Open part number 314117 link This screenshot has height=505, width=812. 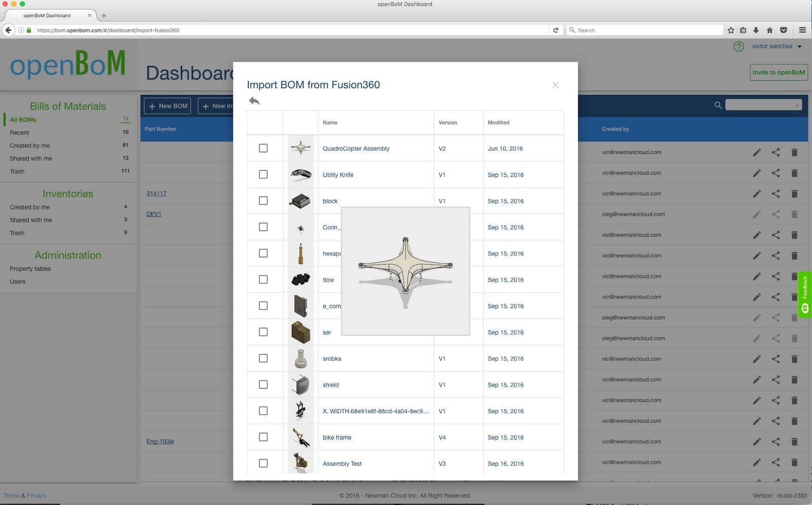tap(156, 193)
